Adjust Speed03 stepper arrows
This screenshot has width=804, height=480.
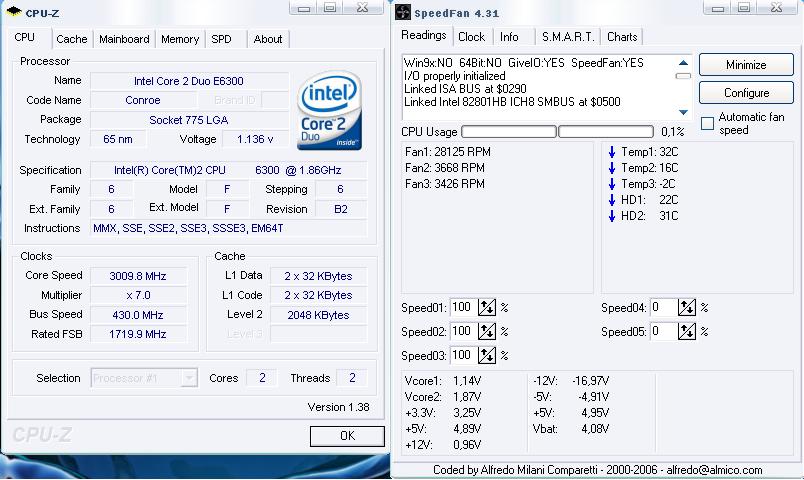pyautogui.click(x=487, y=355)
